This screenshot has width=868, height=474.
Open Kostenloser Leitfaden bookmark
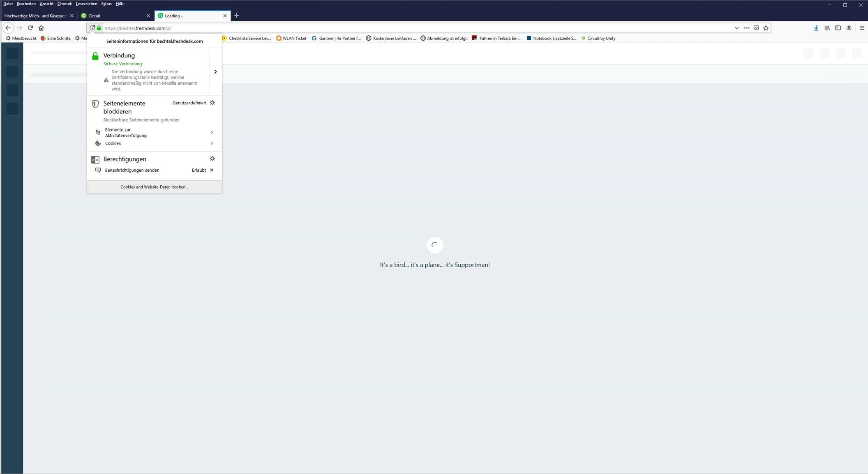point(391,38)
